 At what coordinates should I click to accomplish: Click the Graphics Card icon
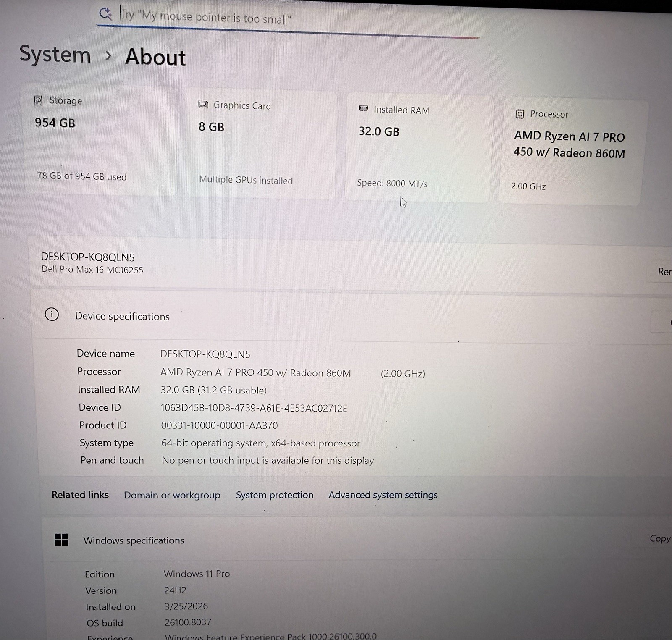[203, 105]
